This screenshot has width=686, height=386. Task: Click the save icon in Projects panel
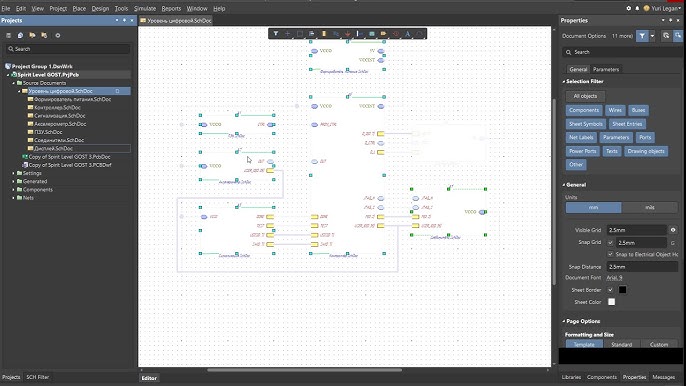8,35
